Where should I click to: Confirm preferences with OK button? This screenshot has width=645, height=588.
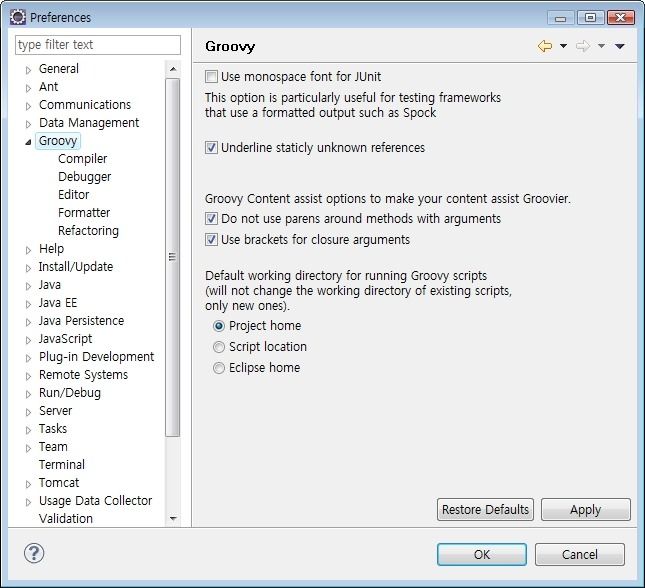click(x=482, y=554)
